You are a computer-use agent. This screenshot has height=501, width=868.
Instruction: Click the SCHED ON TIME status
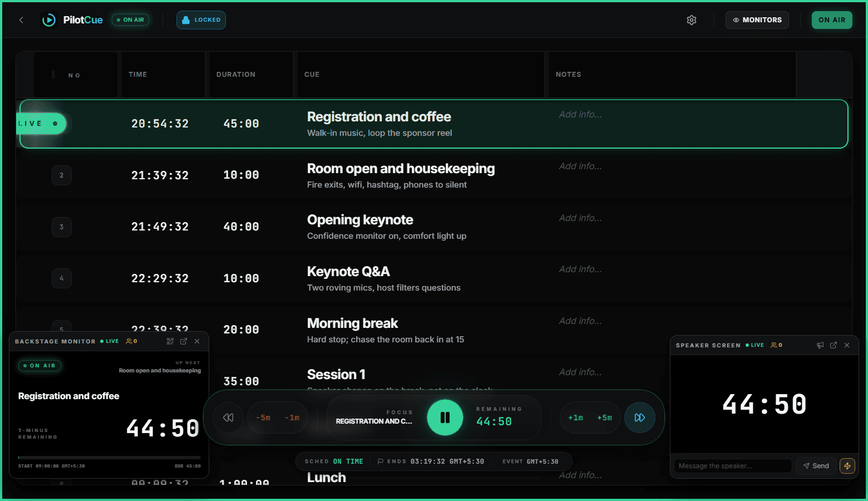tap(334, 461)
